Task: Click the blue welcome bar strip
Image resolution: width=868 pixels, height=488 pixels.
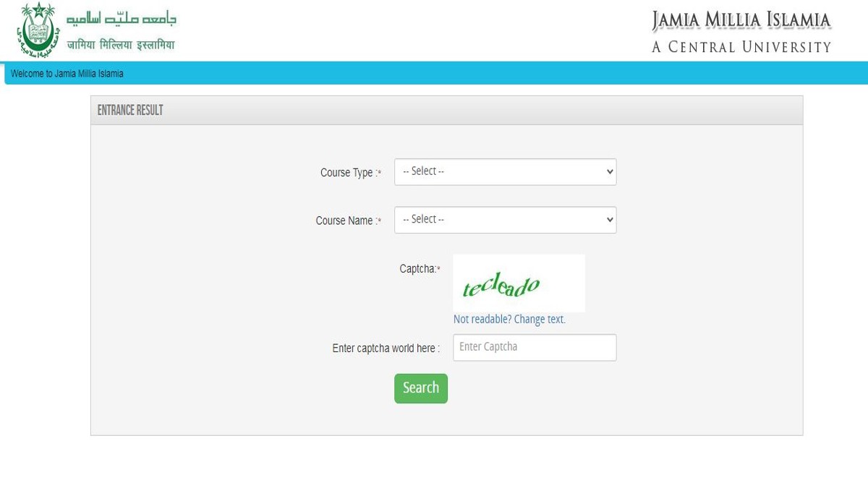Action: [434, 73]
